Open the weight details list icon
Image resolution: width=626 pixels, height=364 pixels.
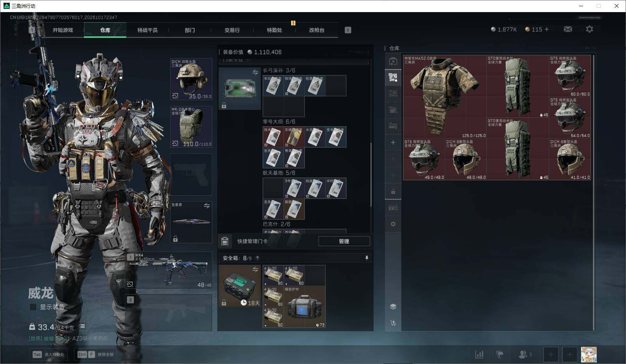pos(82,326)
